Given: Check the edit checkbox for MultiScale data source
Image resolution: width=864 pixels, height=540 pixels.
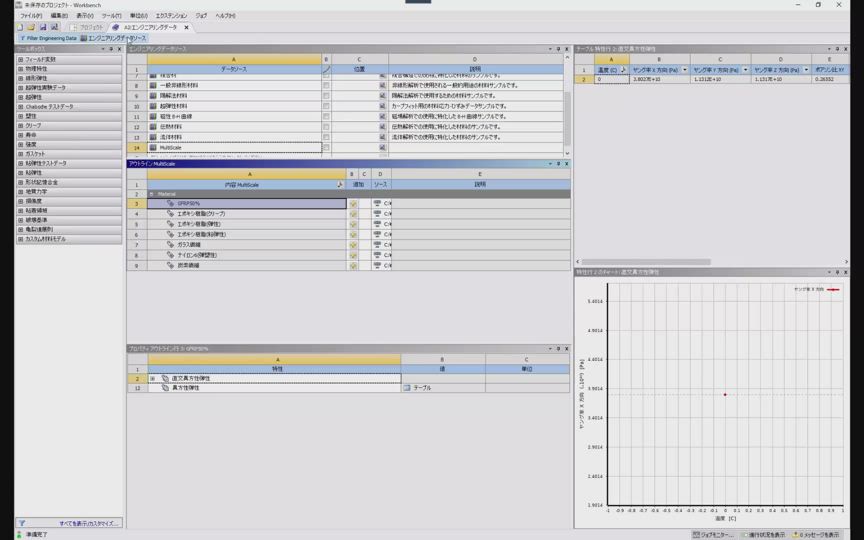Looking at the screenshot, I should point(326,147).
